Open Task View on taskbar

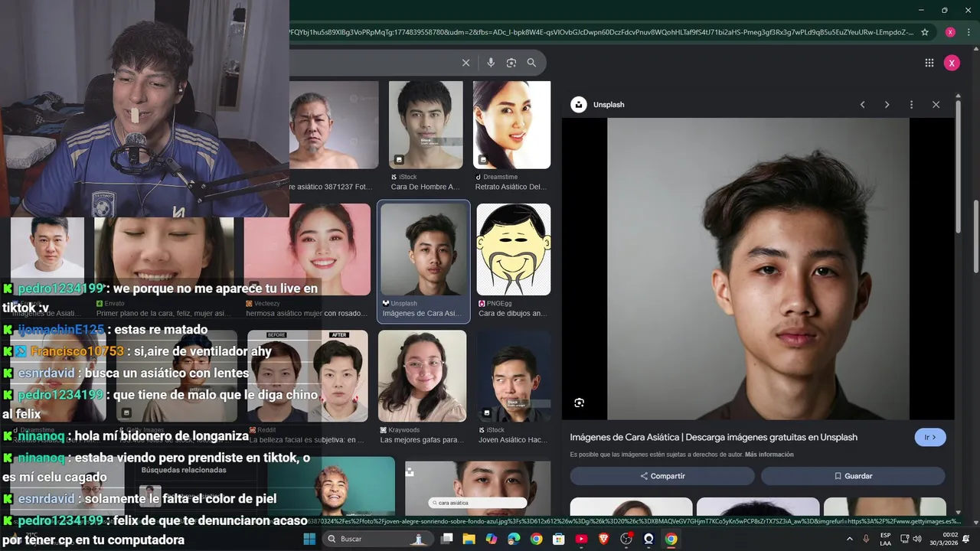click(446, 539)
